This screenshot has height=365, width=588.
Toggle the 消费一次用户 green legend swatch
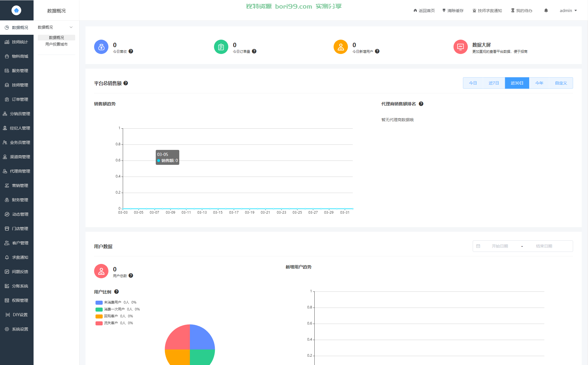99,309
